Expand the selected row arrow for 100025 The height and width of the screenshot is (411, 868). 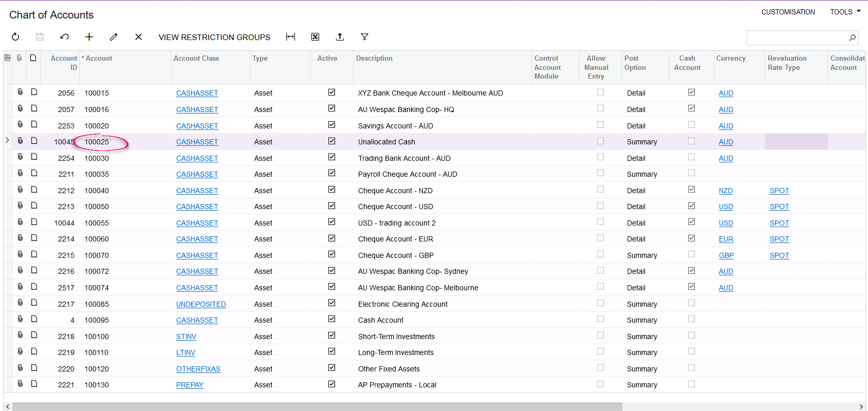(x=7, y=140)
